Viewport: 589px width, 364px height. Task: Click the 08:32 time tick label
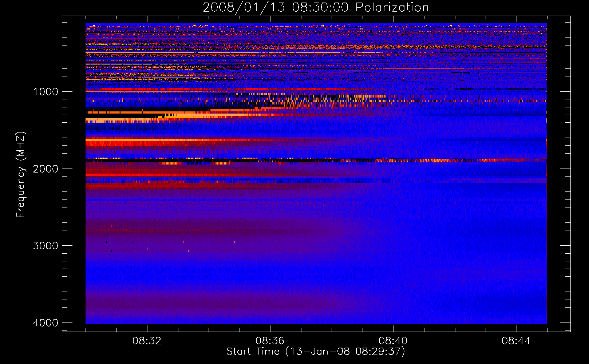(147, 341)
